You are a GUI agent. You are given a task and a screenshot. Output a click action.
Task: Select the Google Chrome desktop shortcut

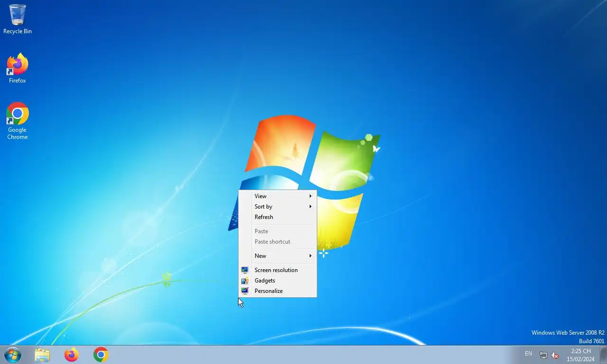pos(18,121)
